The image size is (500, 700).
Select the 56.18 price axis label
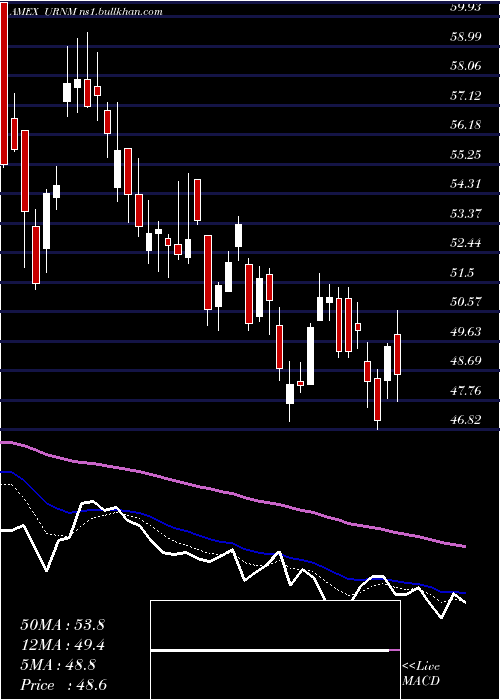[x=468, y=125]
